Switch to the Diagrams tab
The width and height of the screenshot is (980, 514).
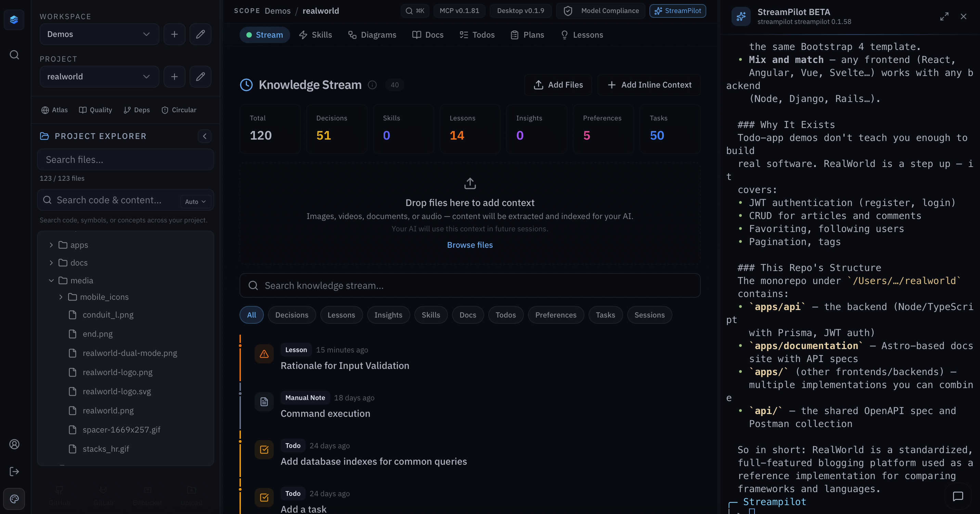click(x=372, y=35)
